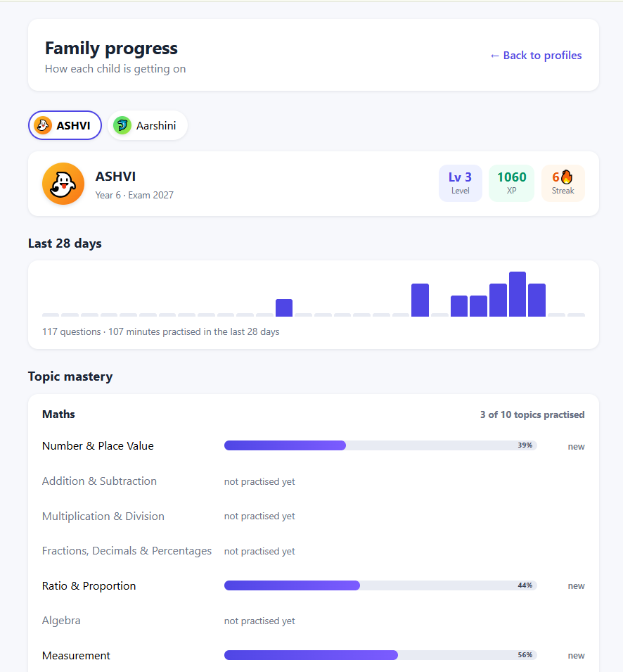
Task: Select the Addition & Subtraction topic
Action: (x=99, y=481)
